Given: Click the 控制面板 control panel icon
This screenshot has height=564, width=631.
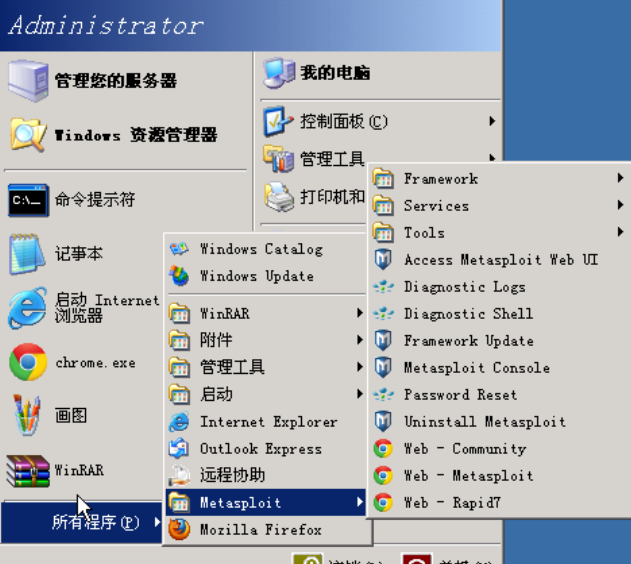Looking at the screenshot, I should (x=278, y=121).
